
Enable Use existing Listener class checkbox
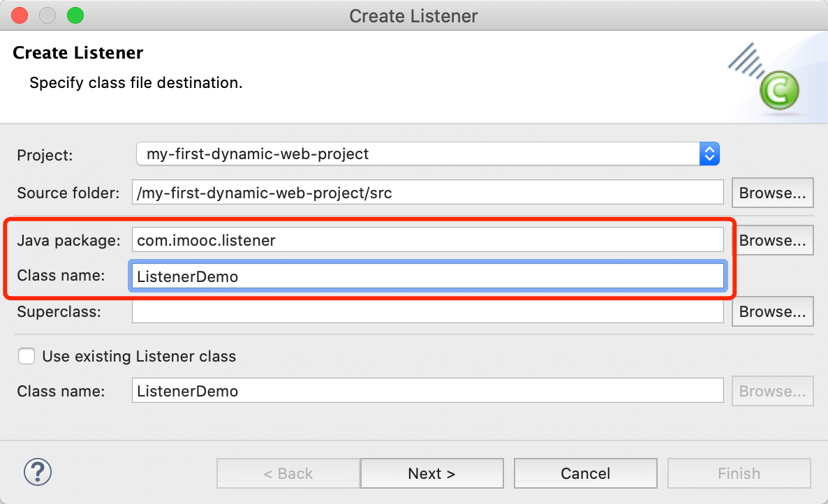point(27,356)
